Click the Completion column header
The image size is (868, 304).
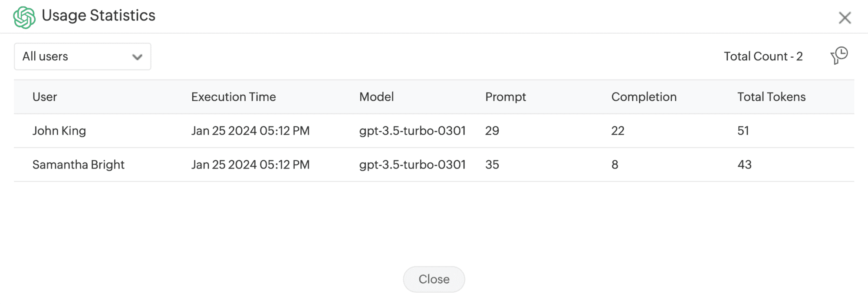tap(644, 97)
